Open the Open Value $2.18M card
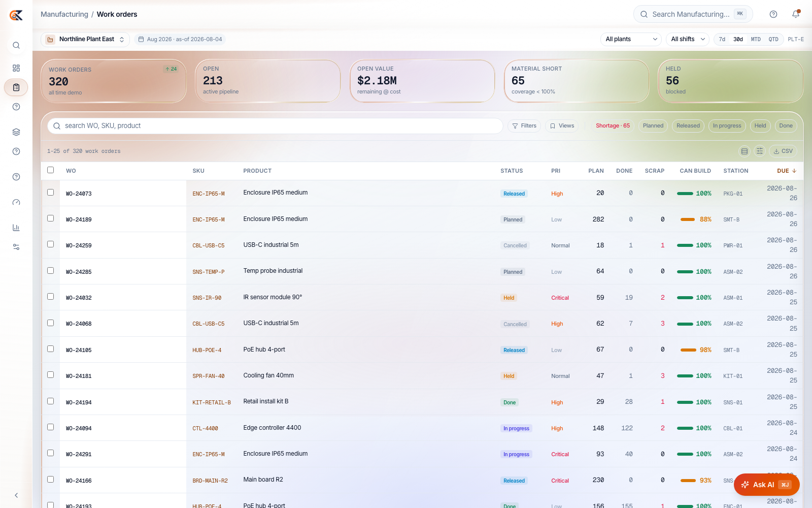Screen dimensions: 812x508 (x=422, y=81)
